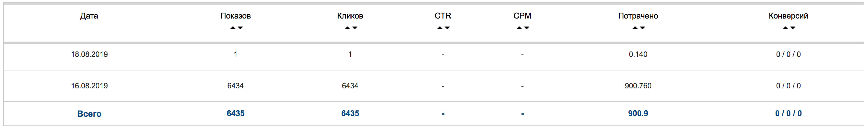Select the 16.08.2019 date cell
The width and height of the screenshot is (868, 131).
point(89,86)
